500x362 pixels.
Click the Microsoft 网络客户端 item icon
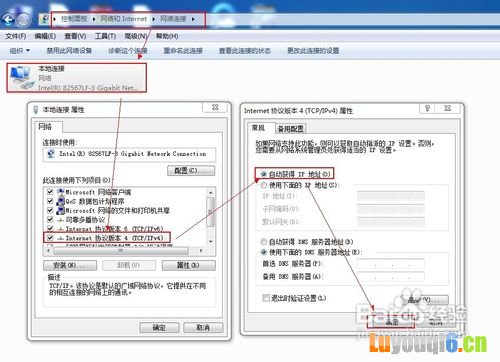[x=61, y=192]
